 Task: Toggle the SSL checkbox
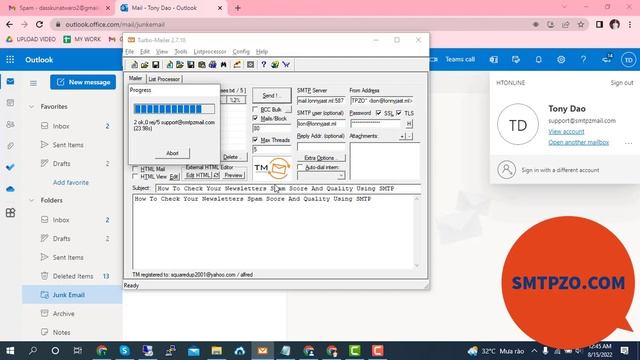[378, 113]
